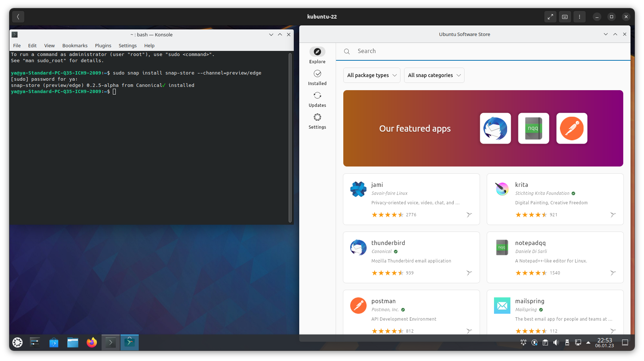
Task: Launch Dolphin file manager from taskbar
Action: (73, 342)
